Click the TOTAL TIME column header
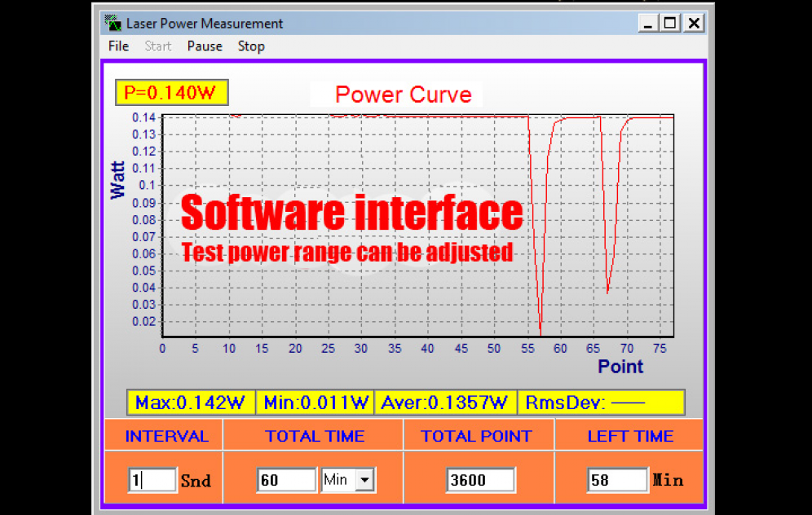 (x=315, y=436)
